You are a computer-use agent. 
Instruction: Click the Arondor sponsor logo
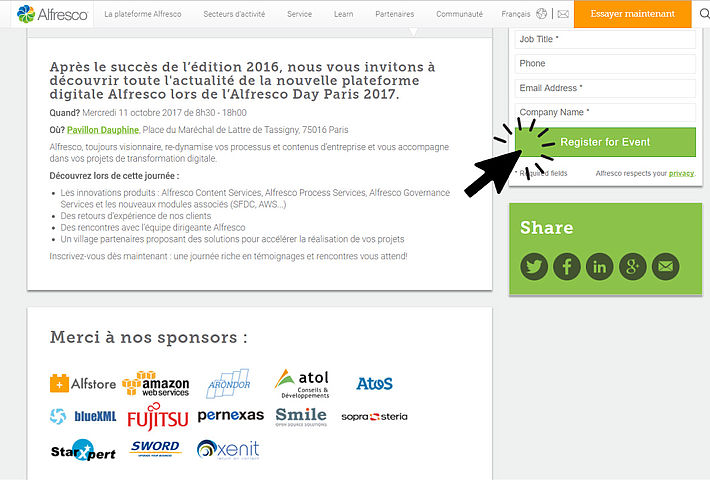tap(229, 384)
